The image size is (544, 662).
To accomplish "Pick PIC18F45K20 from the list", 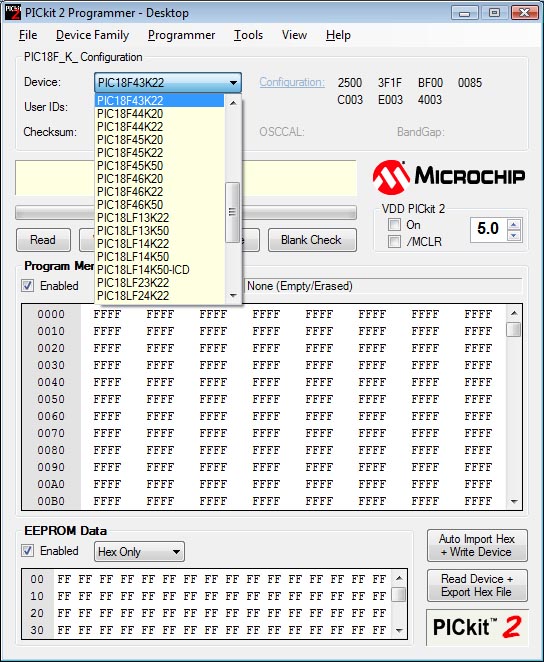I will pos(160,140).
